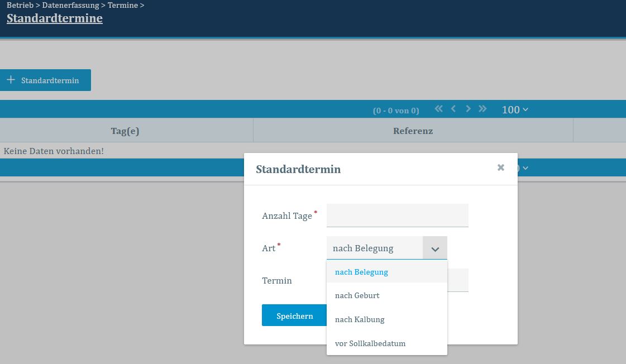Sort by the Tag(e) column header
626x364 pixels.
click(125, 131)
